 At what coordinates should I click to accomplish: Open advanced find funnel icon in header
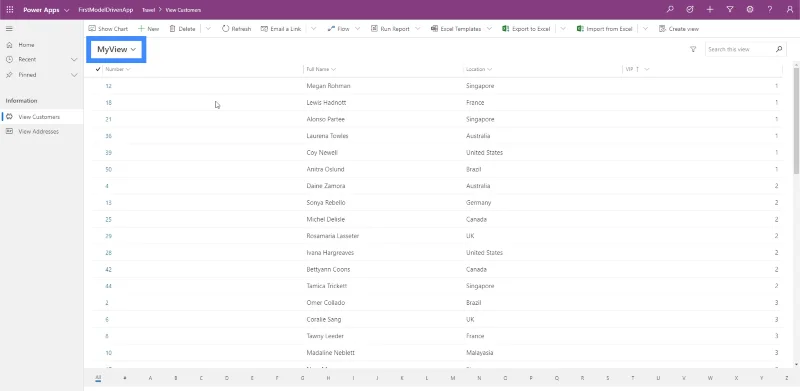tap(730, 10)
